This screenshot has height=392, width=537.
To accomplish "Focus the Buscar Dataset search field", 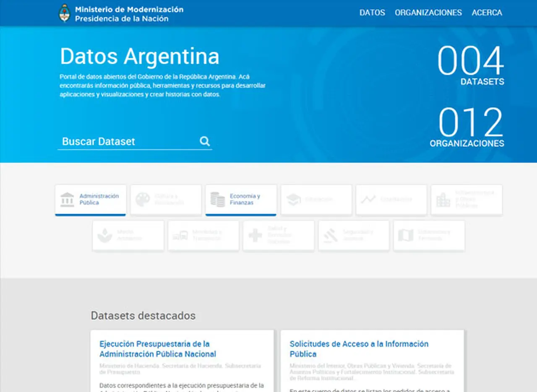I will 135,142.
